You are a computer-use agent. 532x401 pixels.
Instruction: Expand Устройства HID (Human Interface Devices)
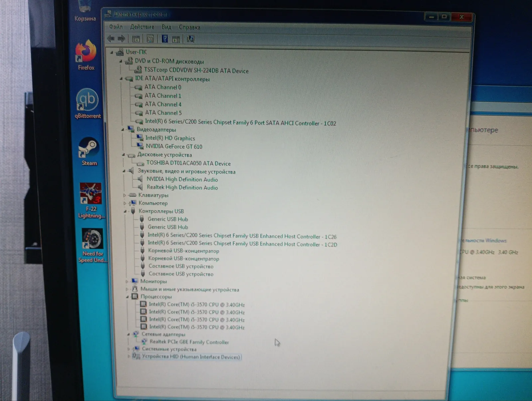point(129,356)
